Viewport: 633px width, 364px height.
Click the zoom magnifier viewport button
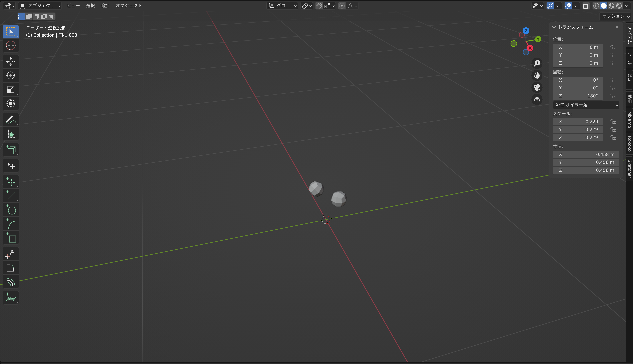click(537, 63)
